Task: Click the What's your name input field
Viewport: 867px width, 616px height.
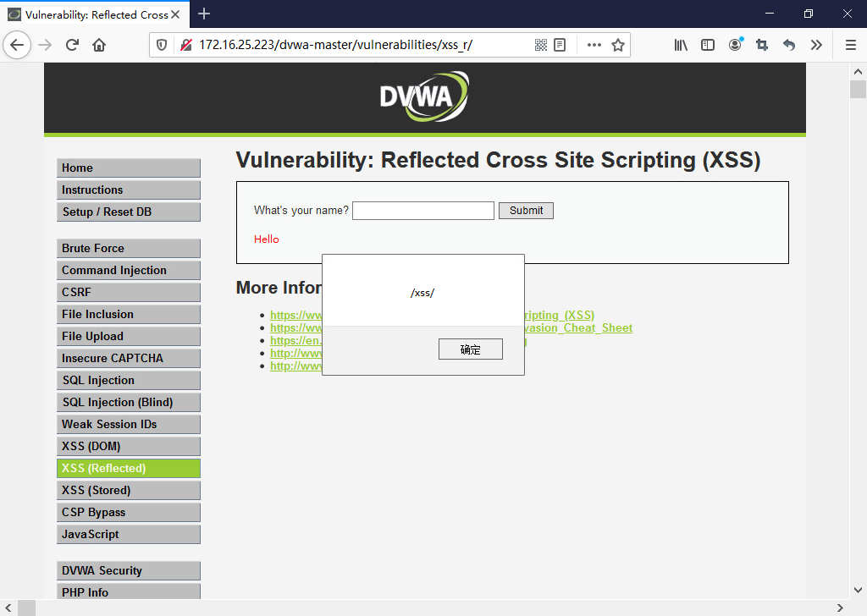Action: coord(423,211)
